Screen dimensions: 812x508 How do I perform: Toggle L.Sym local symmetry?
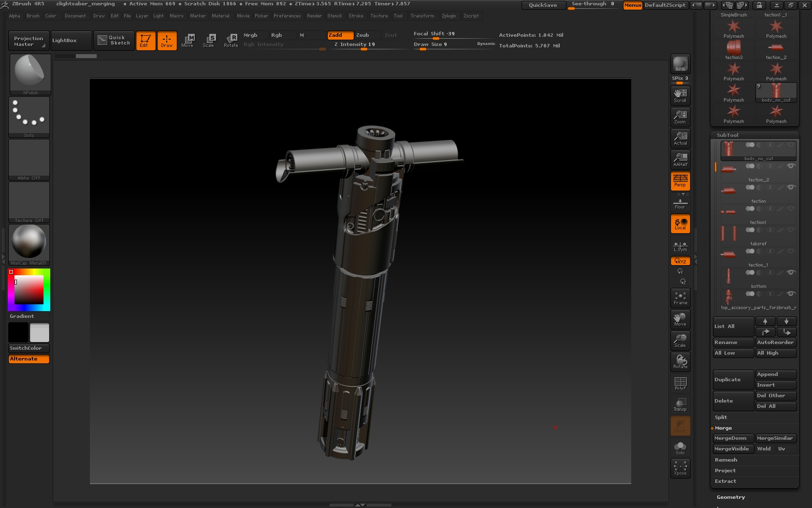click(680, 246)
